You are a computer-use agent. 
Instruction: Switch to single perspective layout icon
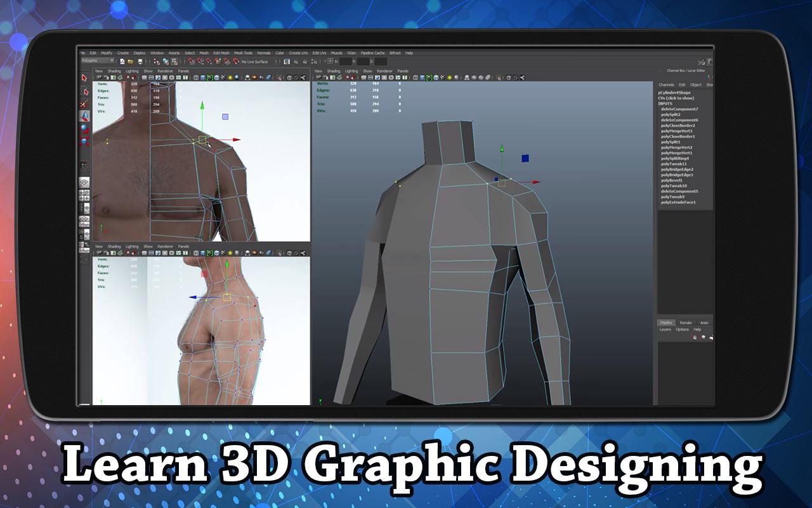click(84, 183)
